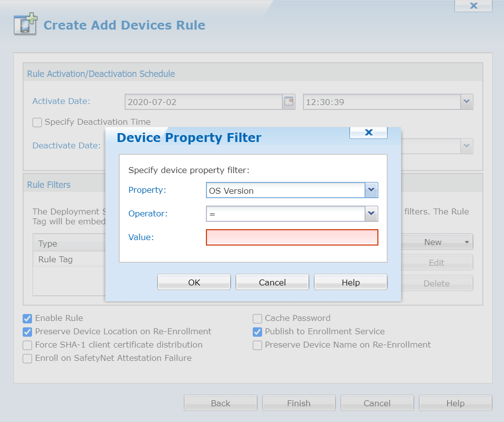504x422 pixels.
Task: Uncheck the Enable Rule checkbox
Action: click(28, 318)
